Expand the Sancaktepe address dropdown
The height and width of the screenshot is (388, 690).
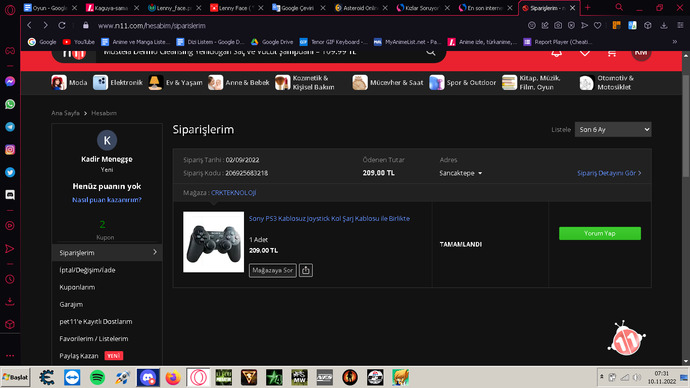click(x=461, y=173)
